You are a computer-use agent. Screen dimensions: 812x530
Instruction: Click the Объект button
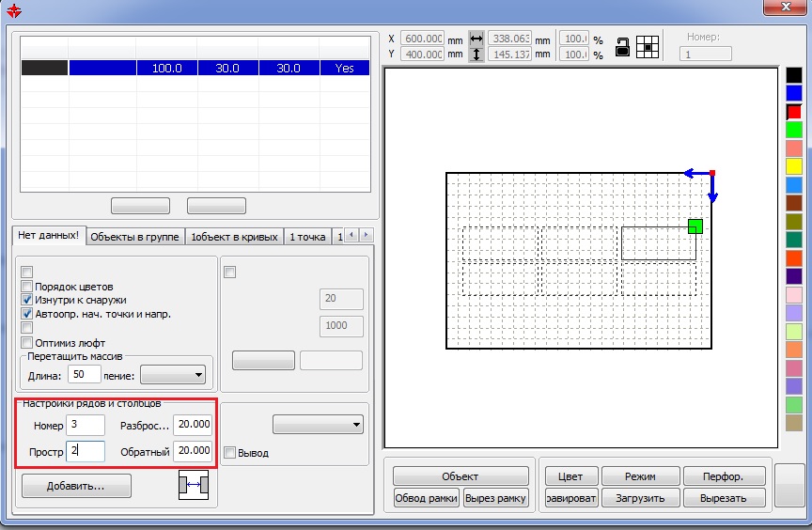click(461, 476)
